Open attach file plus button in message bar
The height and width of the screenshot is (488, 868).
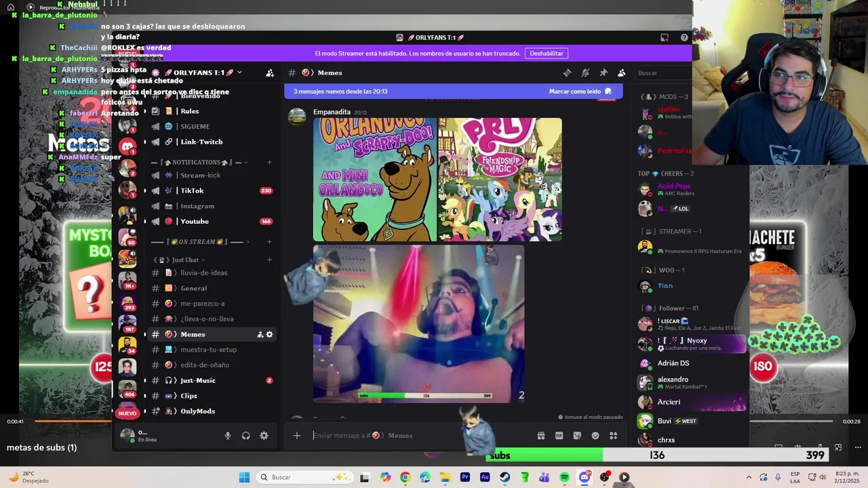tap(297, 435)
